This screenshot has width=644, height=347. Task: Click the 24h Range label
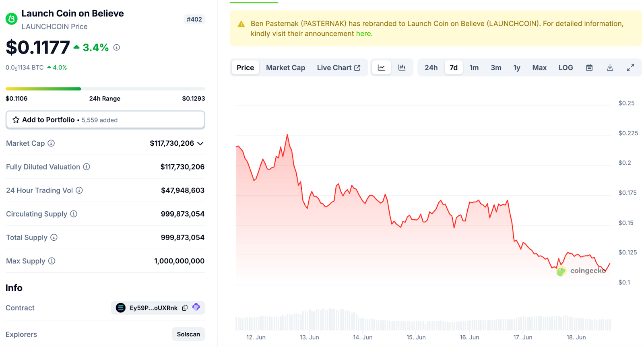pos(105,99)
